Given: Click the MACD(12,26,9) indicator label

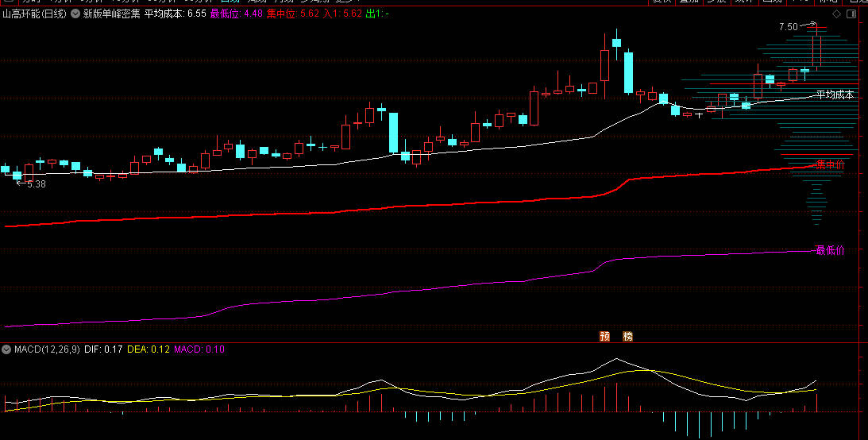Looking at the screenshot, I should 47,349.
